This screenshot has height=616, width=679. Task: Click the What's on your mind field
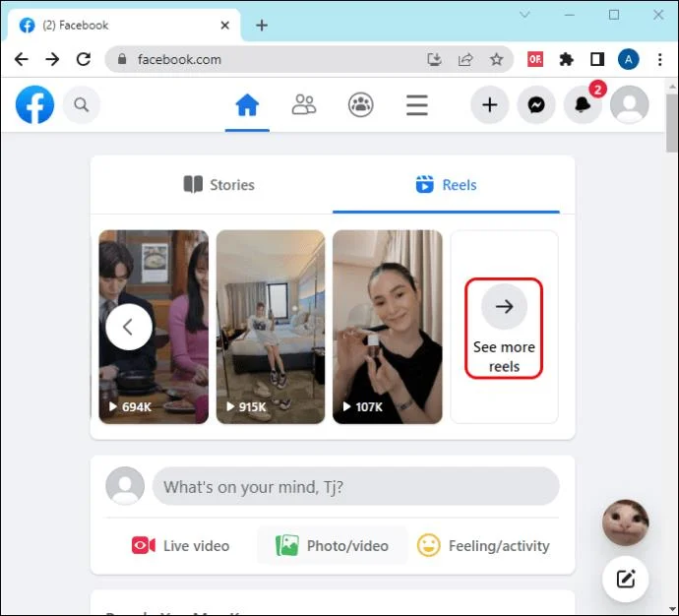click(x=355, y=486)
